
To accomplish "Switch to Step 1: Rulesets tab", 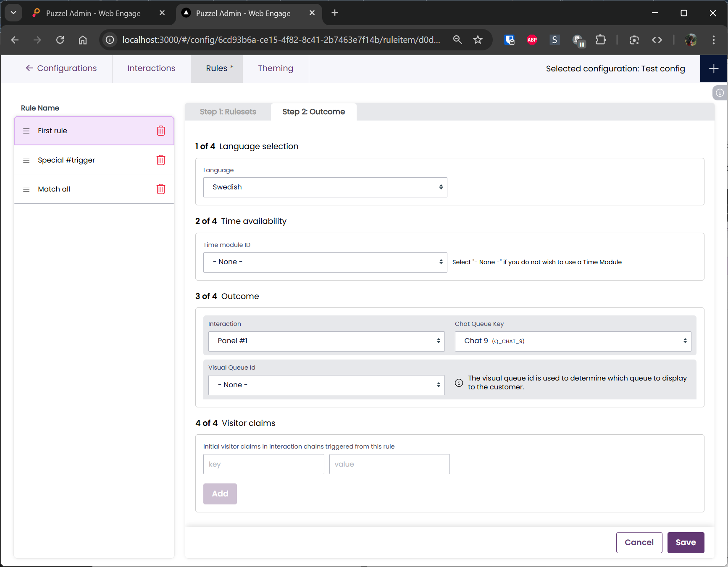I will [228, 112].
